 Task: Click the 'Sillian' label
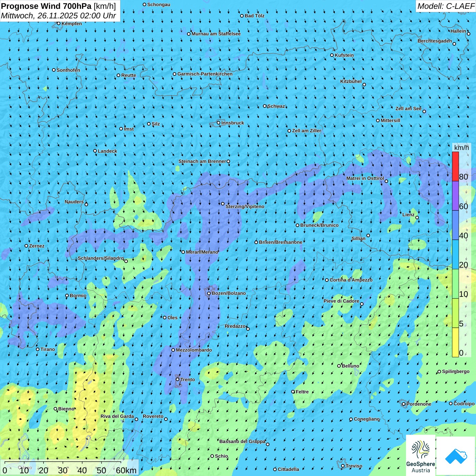pyautogui.click(x=358, y=238)
